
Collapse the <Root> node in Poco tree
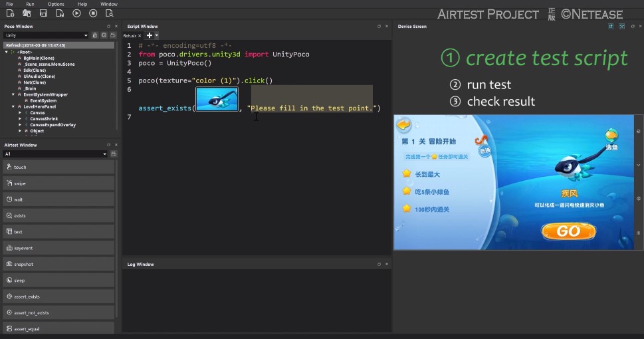(7, 53)
